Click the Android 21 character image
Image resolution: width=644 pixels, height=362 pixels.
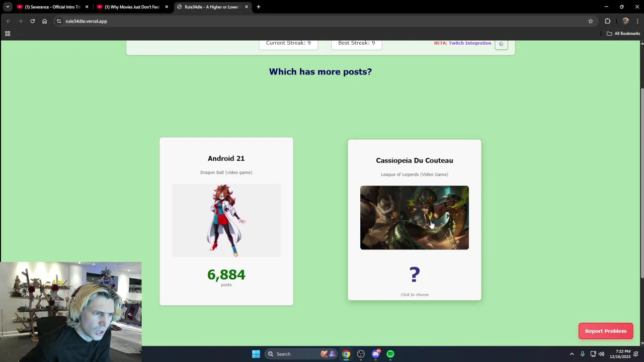click(226, 220)
